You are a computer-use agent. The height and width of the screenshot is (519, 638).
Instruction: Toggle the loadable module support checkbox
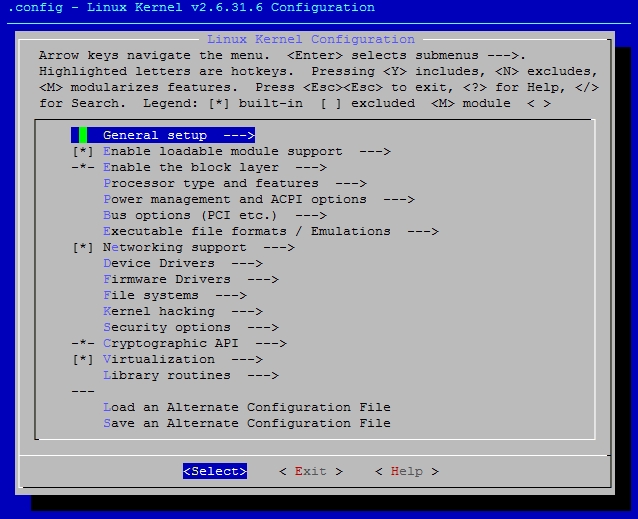click(x=83, y=152)
